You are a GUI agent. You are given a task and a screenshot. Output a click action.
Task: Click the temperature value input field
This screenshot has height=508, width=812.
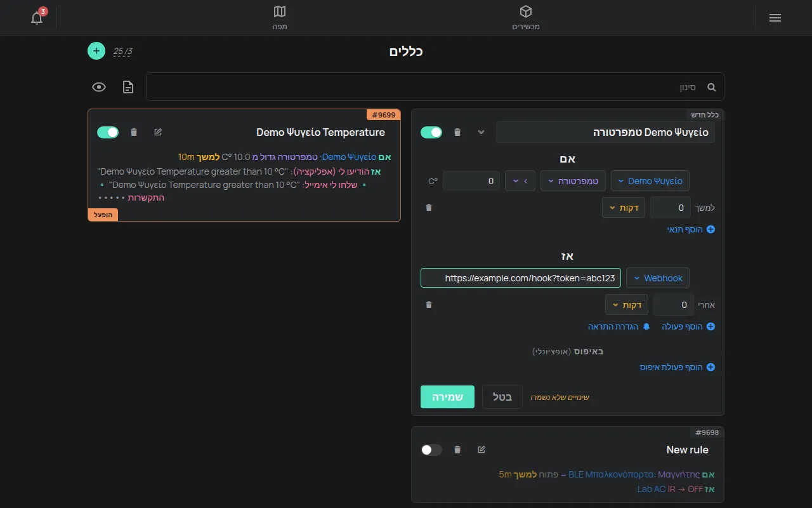click(x=471, y=181)
